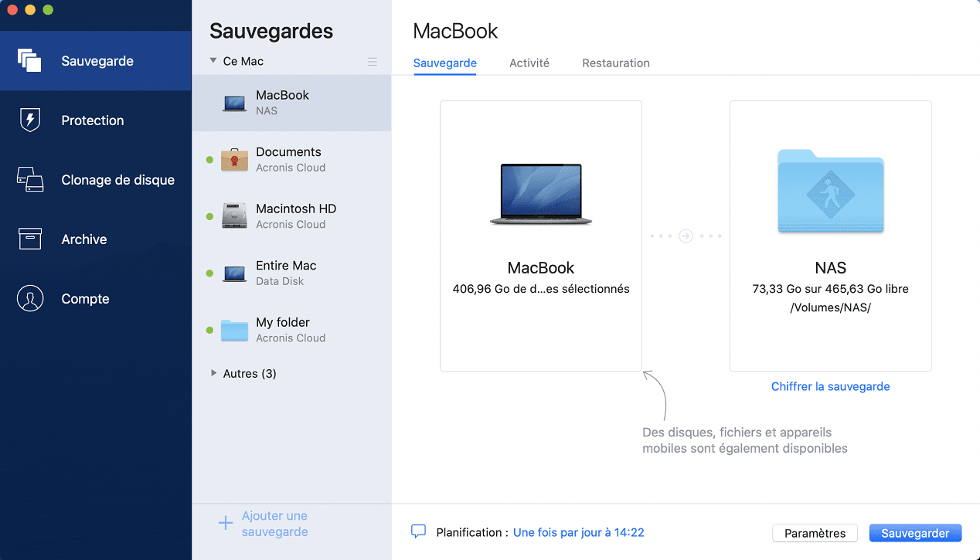The width and height of the screenshot is (980, 560).
Task: Click the green status dot beside My folder
Action: [x=209, y=330]
